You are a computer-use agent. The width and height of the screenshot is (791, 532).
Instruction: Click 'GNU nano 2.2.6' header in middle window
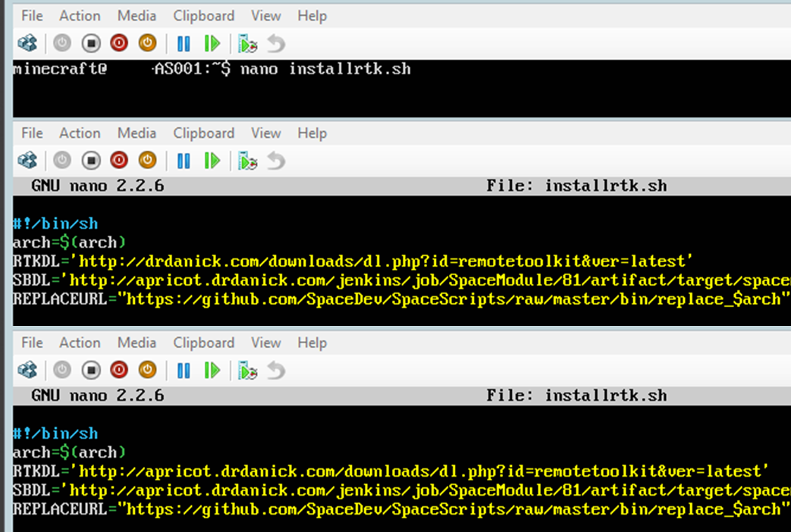coord(97,186)
